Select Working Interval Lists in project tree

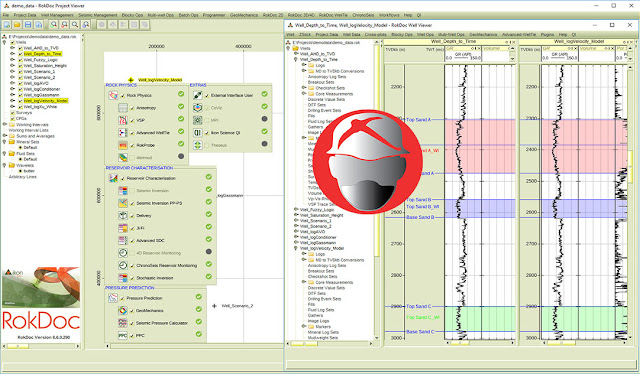(29, 130)
